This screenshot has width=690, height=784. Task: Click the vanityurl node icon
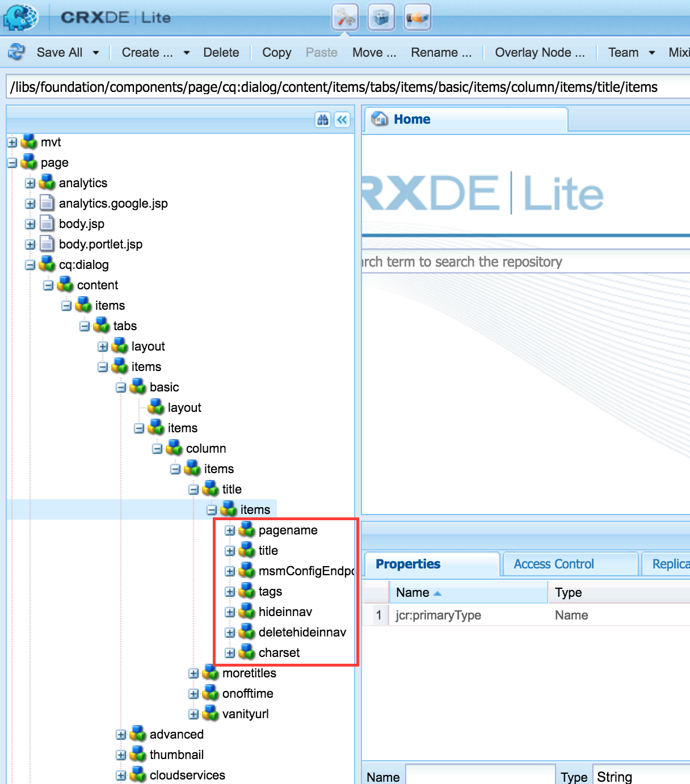211,714
